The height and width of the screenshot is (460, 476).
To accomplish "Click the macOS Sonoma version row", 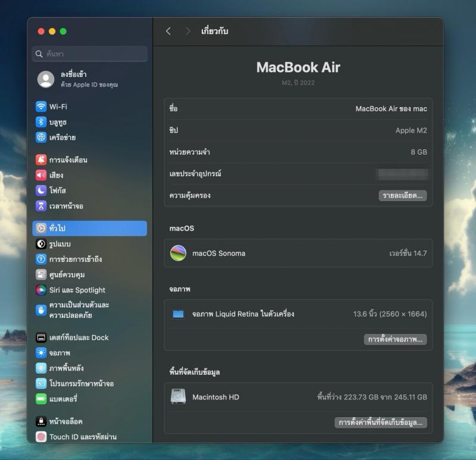I will 297,254.
